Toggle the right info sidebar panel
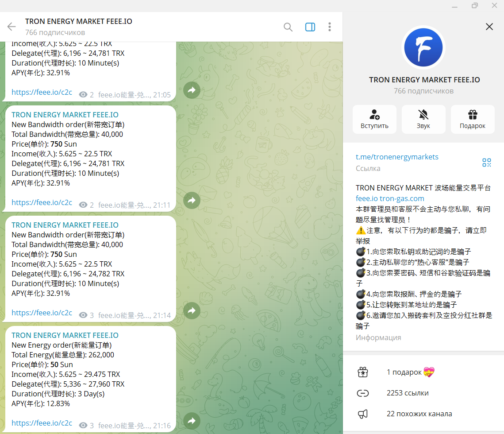Image resolution: width=504 pixels, height=434 pixels. (310, 27)
